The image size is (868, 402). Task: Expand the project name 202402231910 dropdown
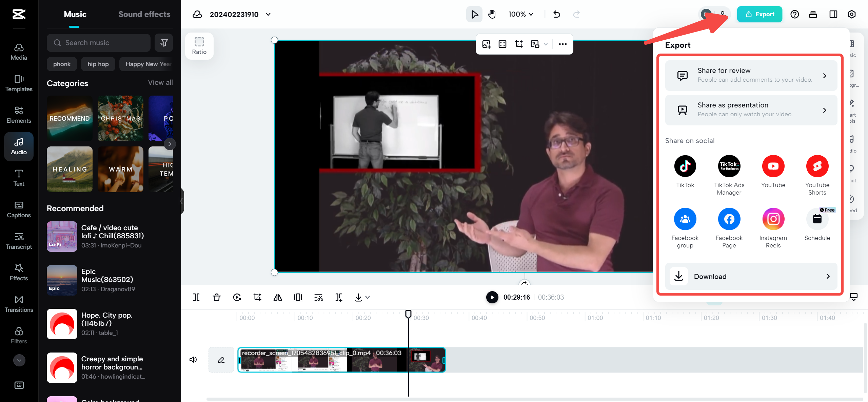[268, 14]
